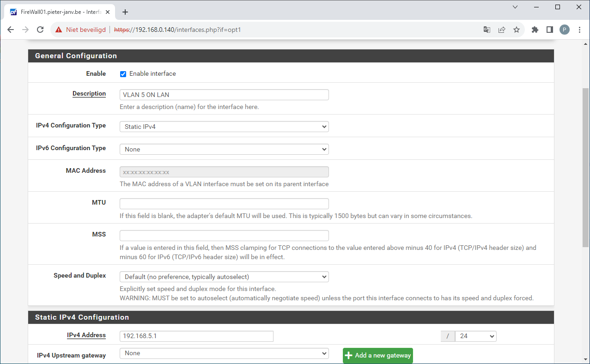
Task: Click inside the IPv4 Address field
Action: click(x=196, y=336)
